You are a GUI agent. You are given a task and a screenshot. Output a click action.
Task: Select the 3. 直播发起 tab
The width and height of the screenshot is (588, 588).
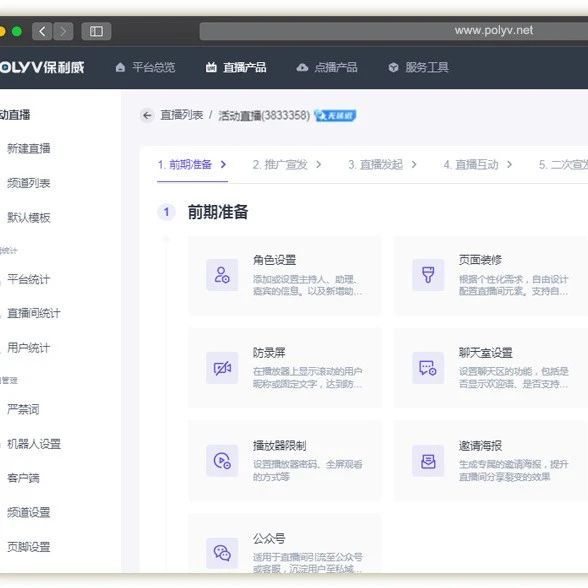click(375, 165)
